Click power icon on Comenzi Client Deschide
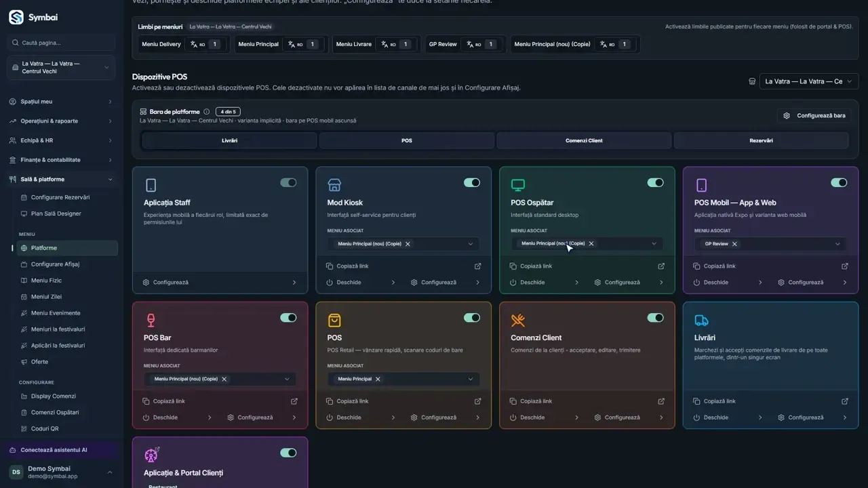868x488 pixels. 513,418
